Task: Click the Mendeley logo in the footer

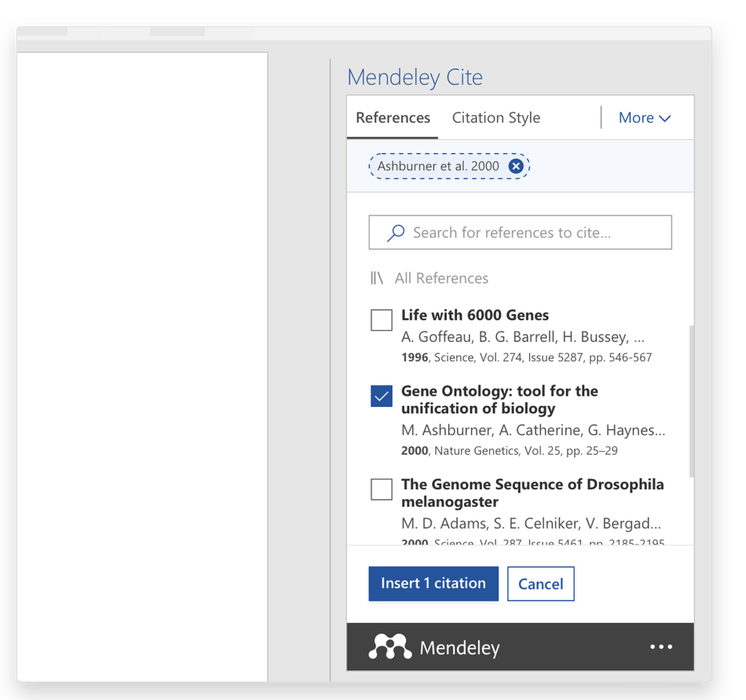Action: [390, 647]
